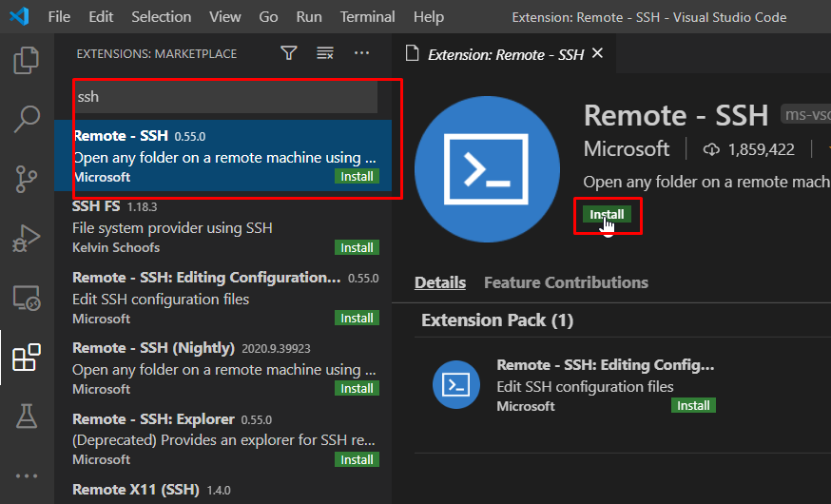Select the SSH FS list entry
This screenshot has width=831, height=504.
(222, 226)
